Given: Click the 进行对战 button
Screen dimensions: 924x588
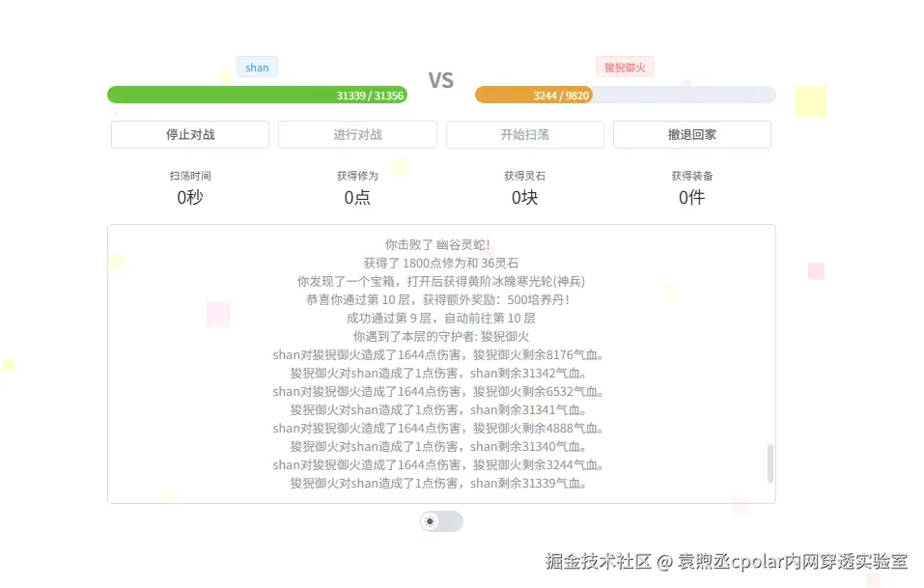Looking at the screenshot, I should tap(357, 135).
